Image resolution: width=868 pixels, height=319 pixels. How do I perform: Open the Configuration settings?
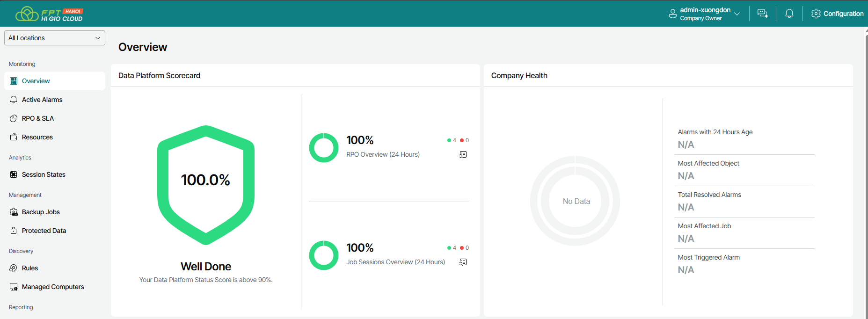pyautogui.click(x=837, y=14)
